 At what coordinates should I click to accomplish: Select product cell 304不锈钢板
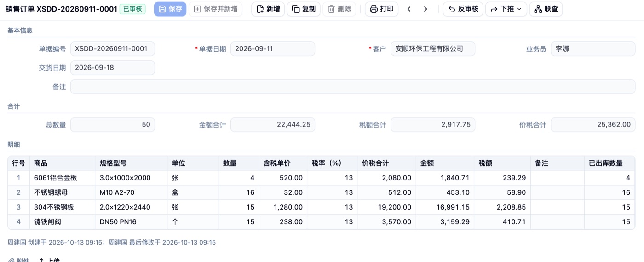[x=63, y=207]
